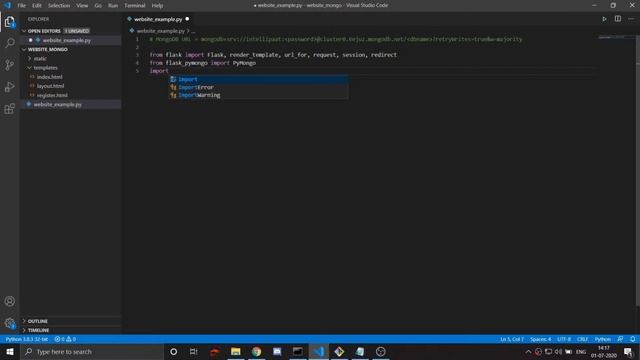640x360 pixels.
Task: Choose the 'ImportWarning' autocomplete suggestion
Action: click(x=259, y=95)
